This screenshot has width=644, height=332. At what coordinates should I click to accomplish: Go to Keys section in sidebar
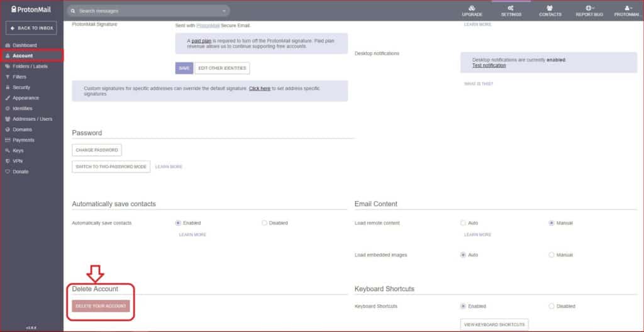coord(18,151)
